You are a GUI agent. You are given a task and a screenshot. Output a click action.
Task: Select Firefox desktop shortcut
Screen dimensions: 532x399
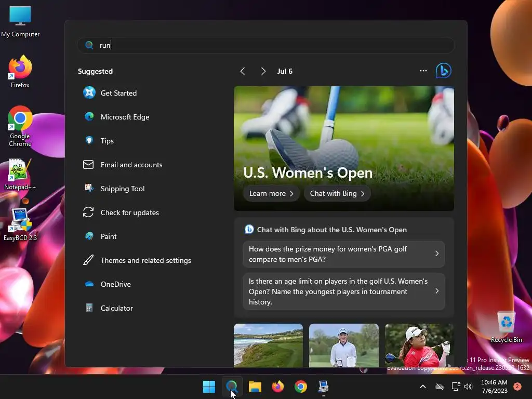click(x=20, y=72)
